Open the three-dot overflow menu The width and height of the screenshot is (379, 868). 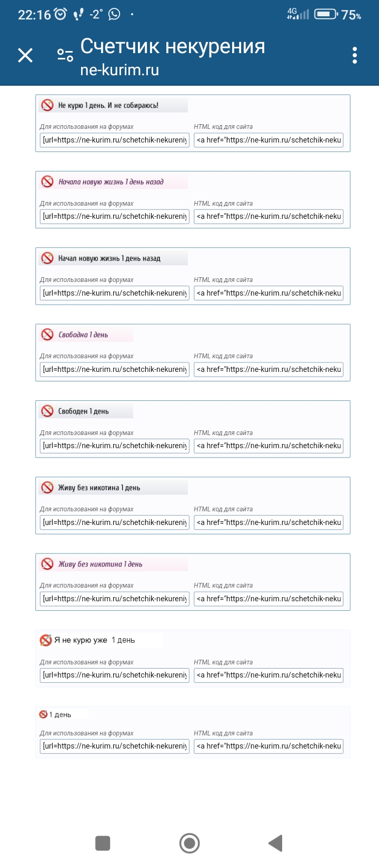click(x=355, y=55)
